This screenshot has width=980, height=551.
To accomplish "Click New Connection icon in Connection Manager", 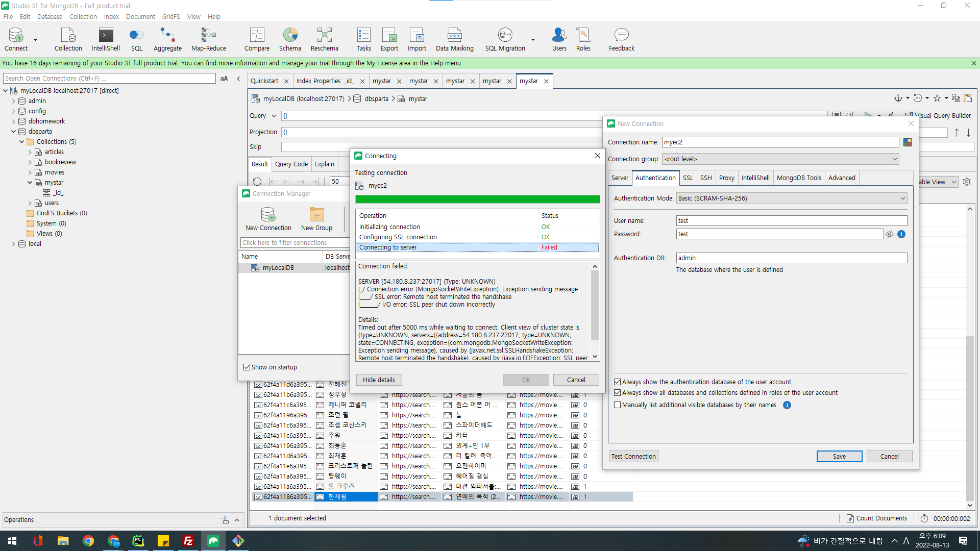I will pyautogui.click(x=268, y=219).
